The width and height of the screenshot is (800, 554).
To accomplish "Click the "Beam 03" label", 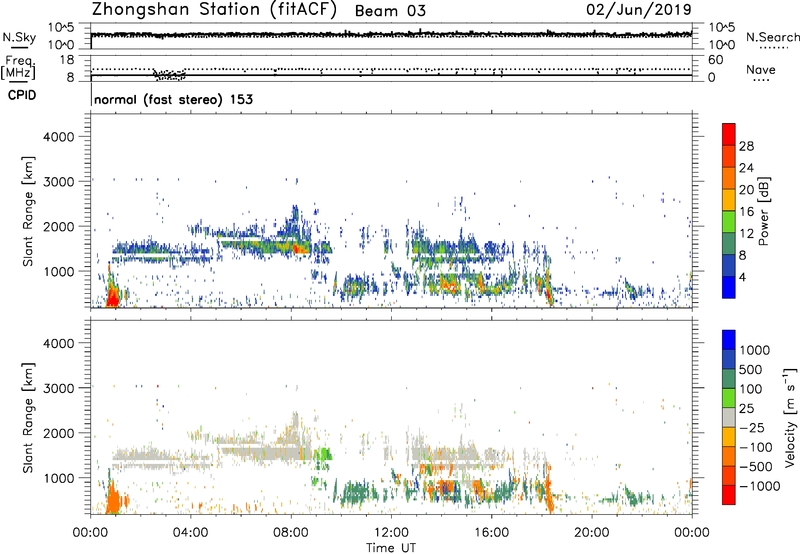I will tap(390, 11).
